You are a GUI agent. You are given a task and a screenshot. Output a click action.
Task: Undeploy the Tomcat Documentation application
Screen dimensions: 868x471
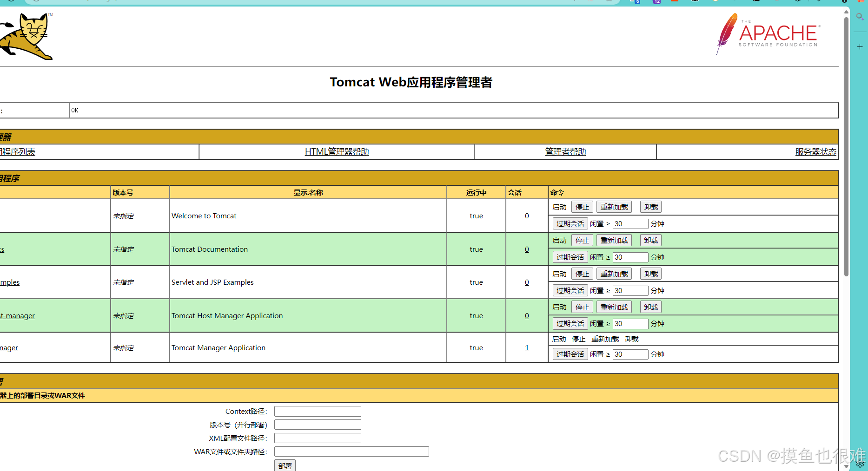tap(651, 241)
